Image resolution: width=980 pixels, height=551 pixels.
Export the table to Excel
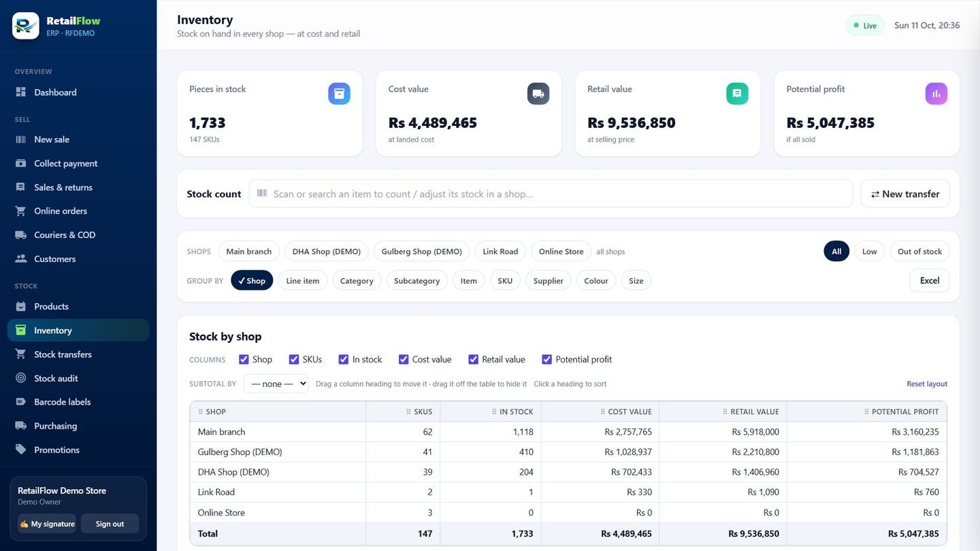(x=930, y=280)
